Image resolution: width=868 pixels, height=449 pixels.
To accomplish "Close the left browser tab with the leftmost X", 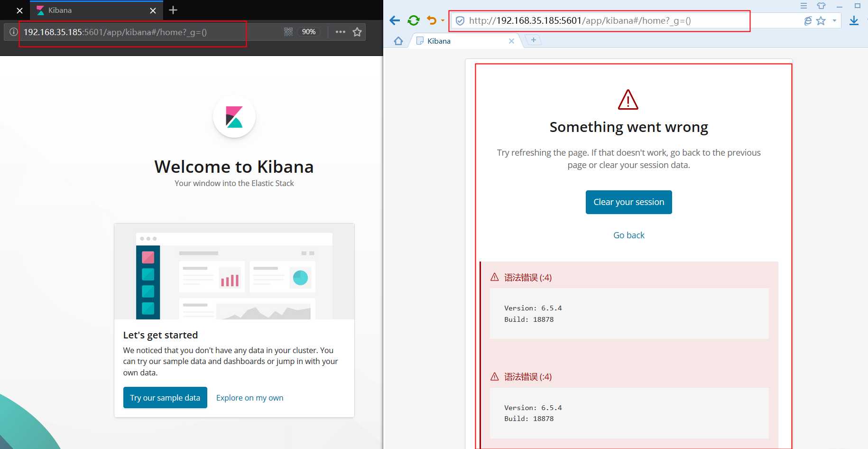I will (19, 10).
